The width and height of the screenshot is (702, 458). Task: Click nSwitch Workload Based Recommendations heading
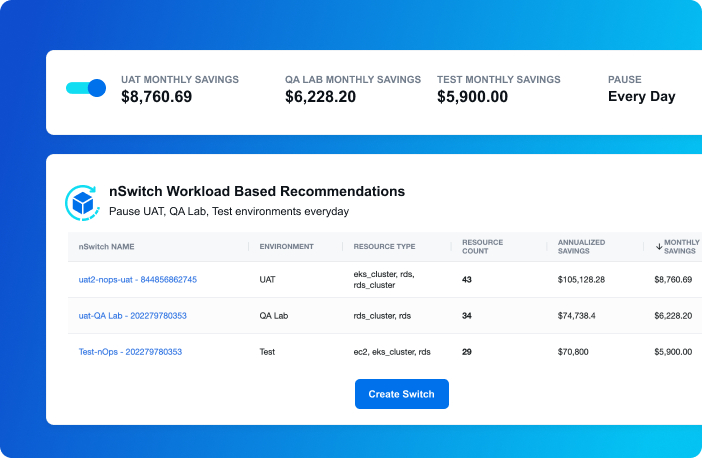(x=257, y=191)
